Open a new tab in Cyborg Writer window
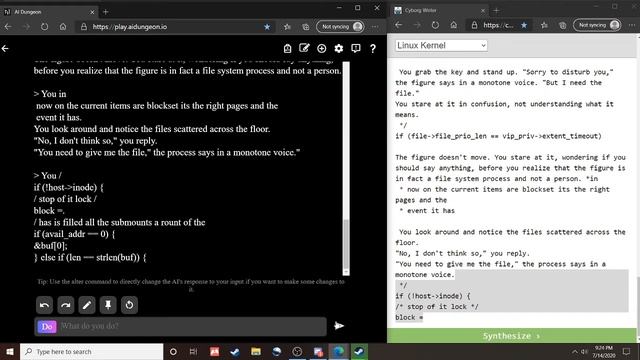This screenshot has height=360, width=640. (496, 11)
